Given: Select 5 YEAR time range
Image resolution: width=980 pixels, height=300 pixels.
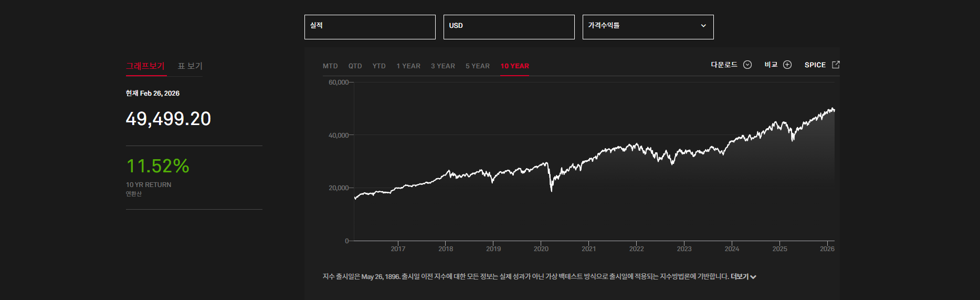Looking at the screenshot, I should click(x=478, y=66).
